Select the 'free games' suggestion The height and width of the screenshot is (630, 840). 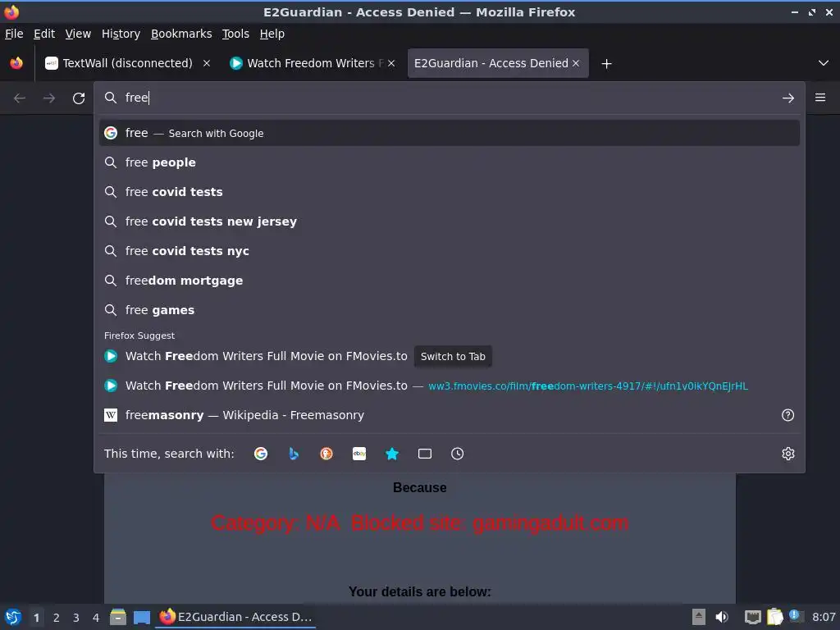(449, 309)
